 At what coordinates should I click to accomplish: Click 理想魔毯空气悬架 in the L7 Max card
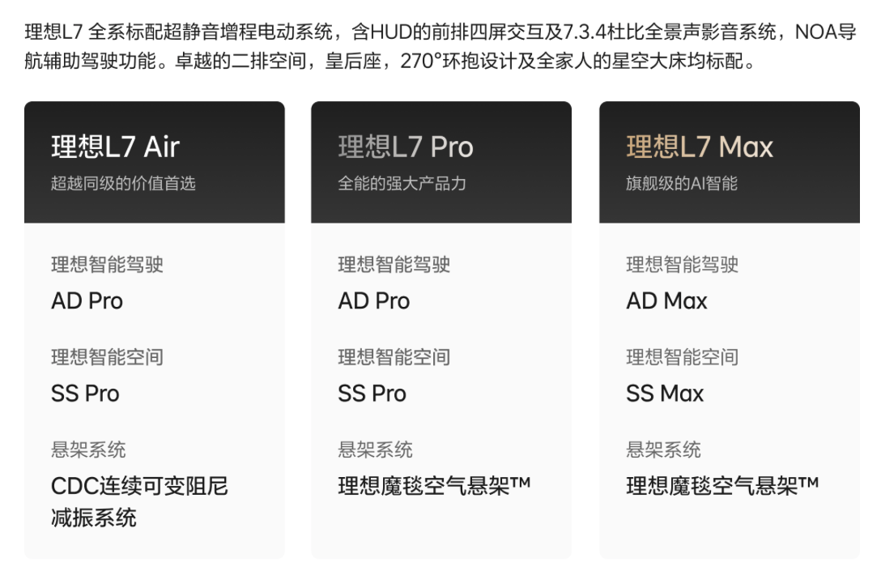coord(721,486)
